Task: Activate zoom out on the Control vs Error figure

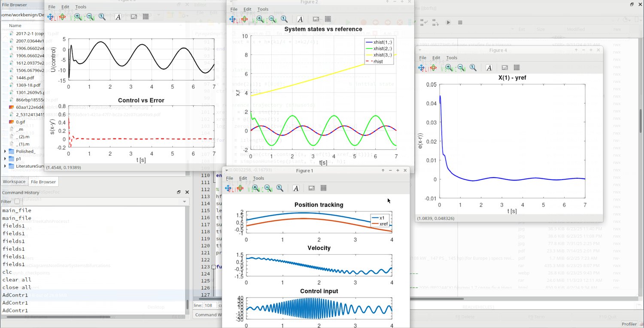Action: coord(89,17)
